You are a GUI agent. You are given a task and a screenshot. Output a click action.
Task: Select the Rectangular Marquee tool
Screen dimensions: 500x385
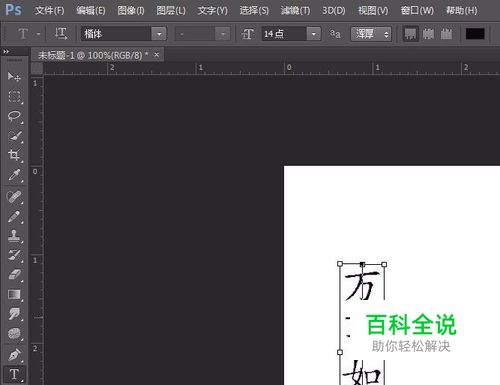[x=14, y=97]
